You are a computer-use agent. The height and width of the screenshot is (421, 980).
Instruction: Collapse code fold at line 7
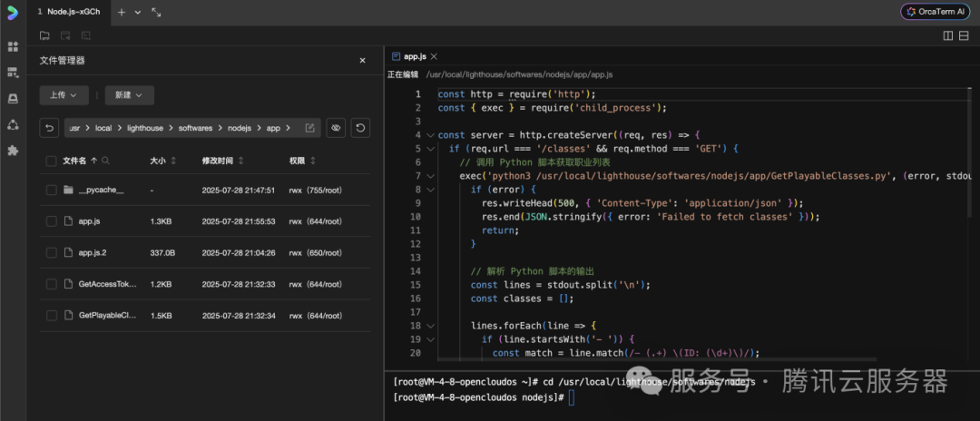(430, 175)
